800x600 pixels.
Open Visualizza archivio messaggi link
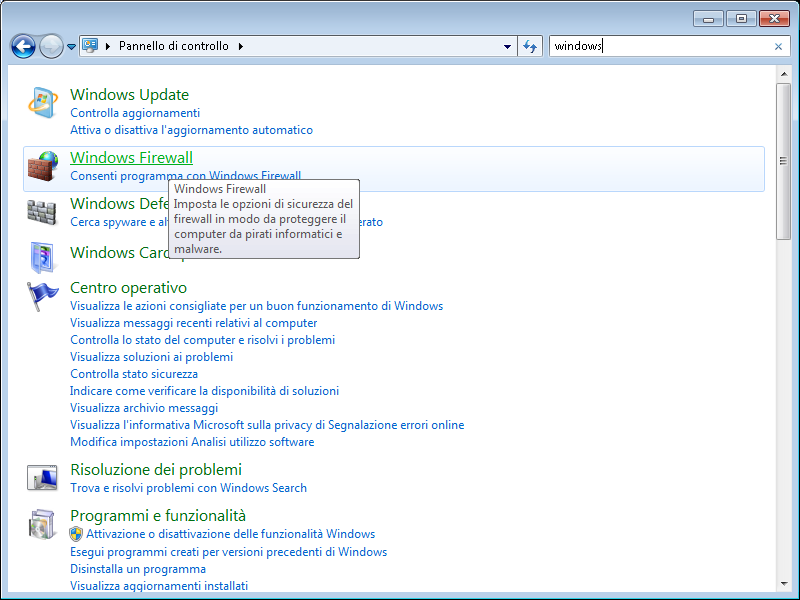point(144,408)
